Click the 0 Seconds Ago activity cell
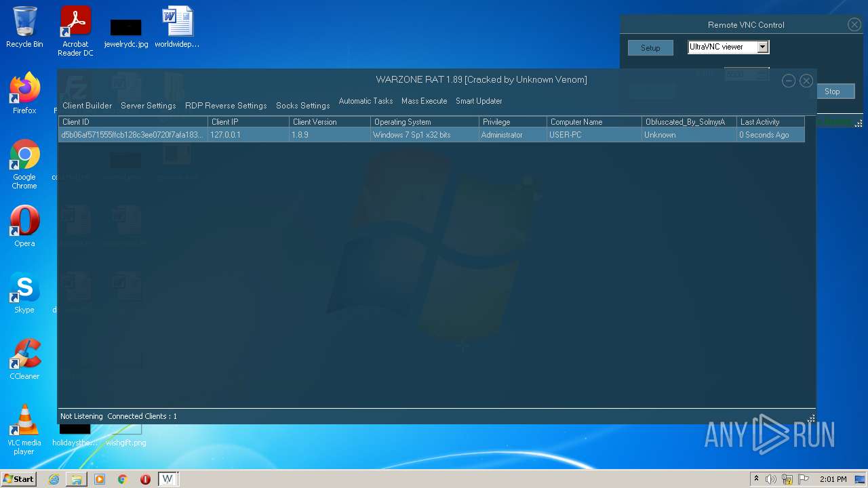The height and width of the screenshot is (488, 868). (x=771, y=135)
